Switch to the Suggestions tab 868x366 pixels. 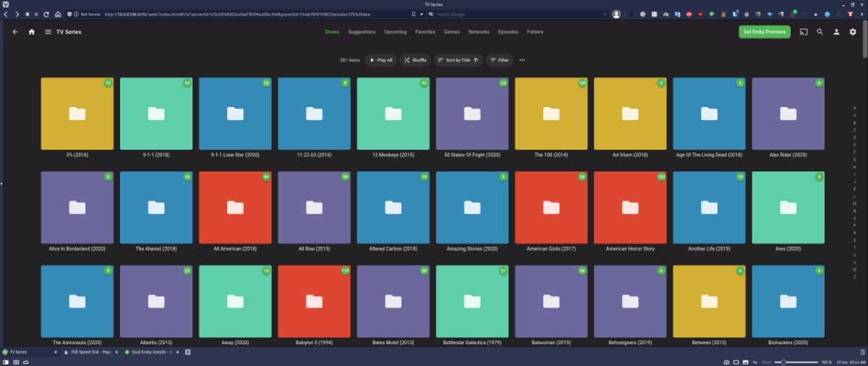click(x=362, y=32)
